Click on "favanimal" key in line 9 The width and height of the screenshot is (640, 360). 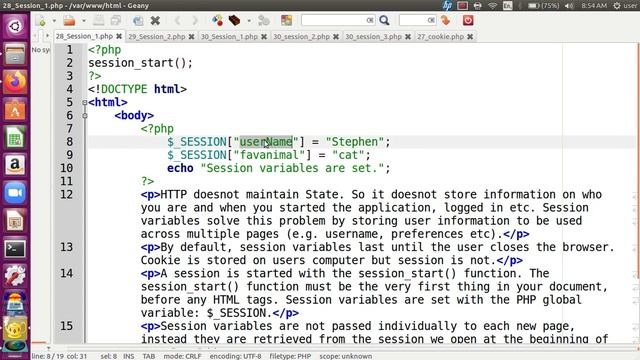269,155
